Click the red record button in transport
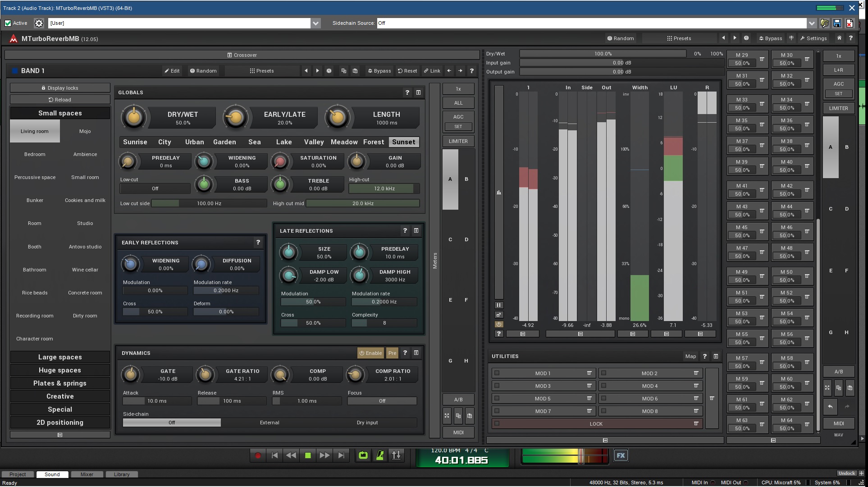 [258, 455]
